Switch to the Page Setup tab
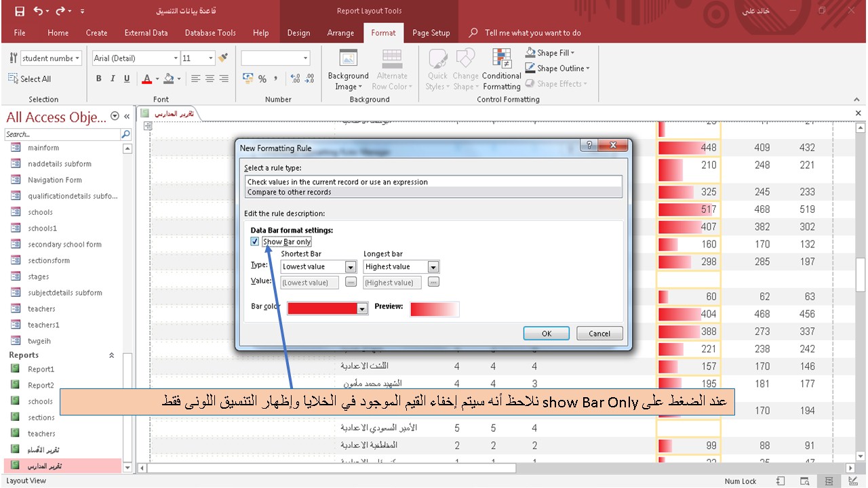 tap(431, 33)
